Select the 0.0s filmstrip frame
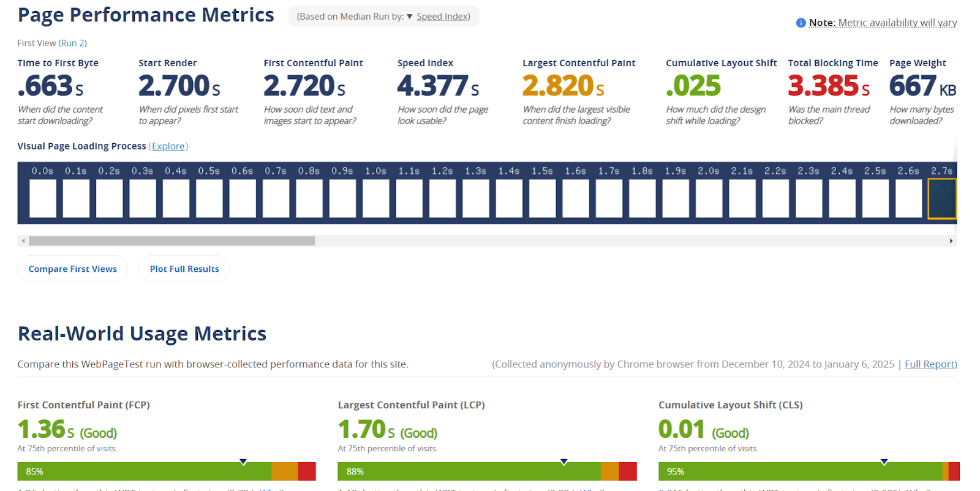 click(43, 198)
